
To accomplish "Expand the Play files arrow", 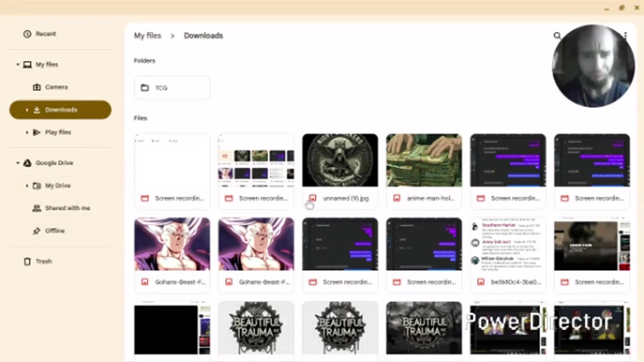I will coord(27,132).
